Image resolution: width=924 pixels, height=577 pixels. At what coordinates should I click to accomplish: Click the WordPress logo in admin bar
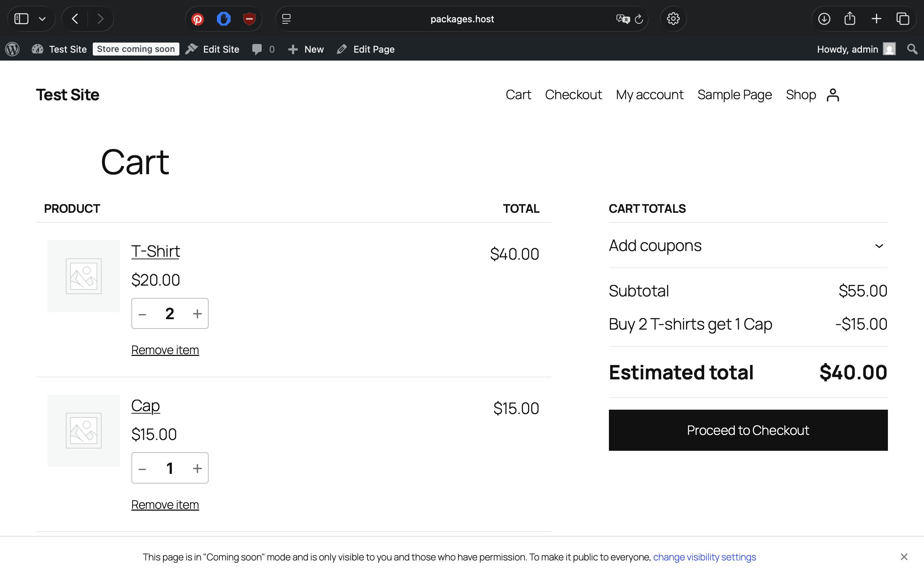(12, 49)
